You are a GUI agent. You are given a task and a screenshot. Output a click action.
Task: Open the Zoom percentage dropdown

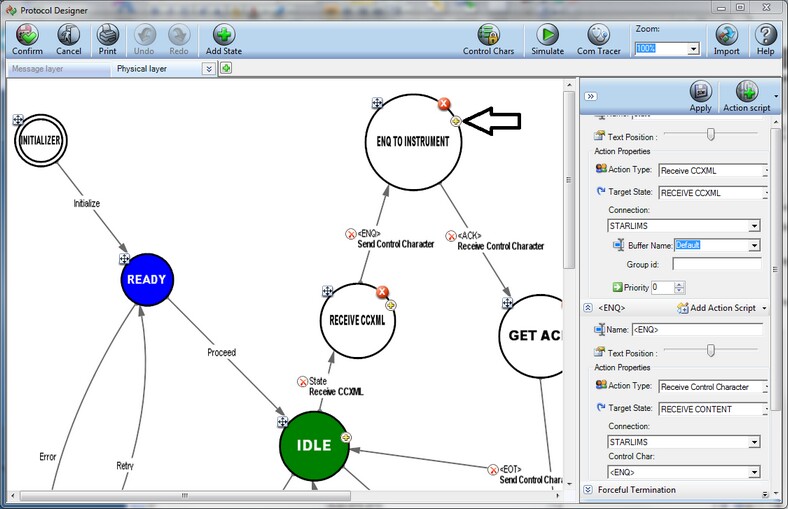pyautogui.click(x=694, y=49)
